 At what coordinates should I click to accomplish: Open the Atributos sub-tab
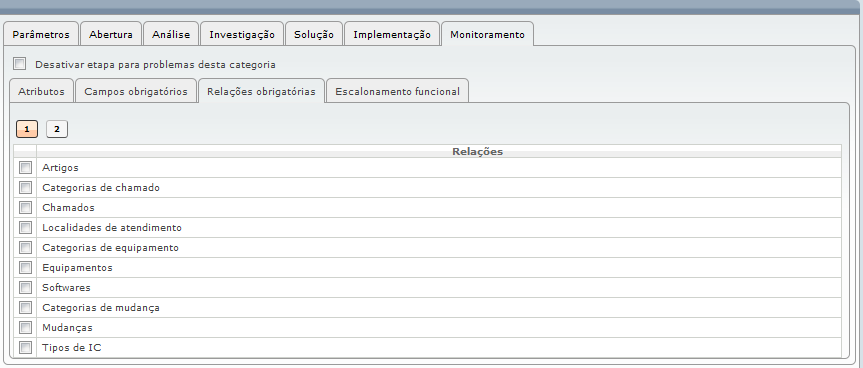(41, 91)
